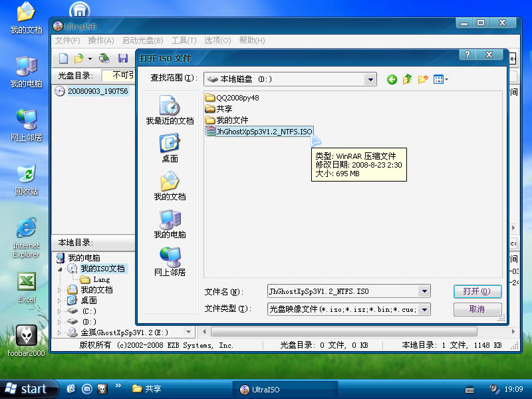Collapse the 我的ISO文档 tree node
The width and height of the screenshot is (532, 399).
pyautogui.click(x=60, y=269)
